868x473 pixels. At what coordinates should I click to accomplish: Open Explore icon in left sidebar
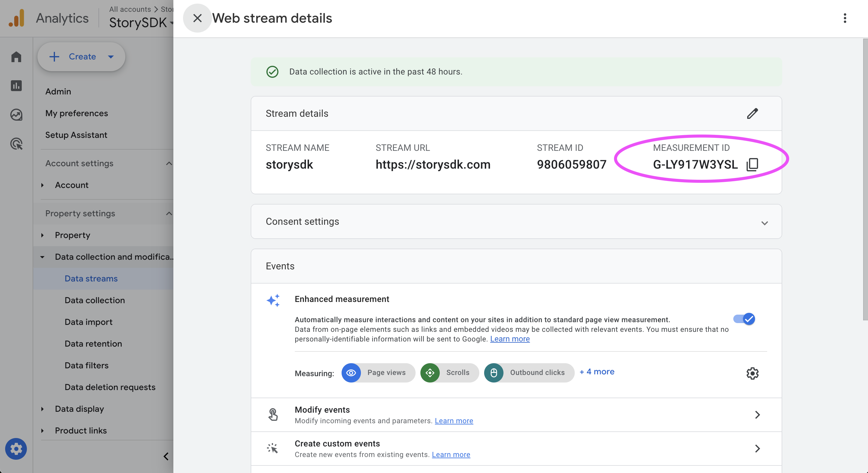pos(16,115)
